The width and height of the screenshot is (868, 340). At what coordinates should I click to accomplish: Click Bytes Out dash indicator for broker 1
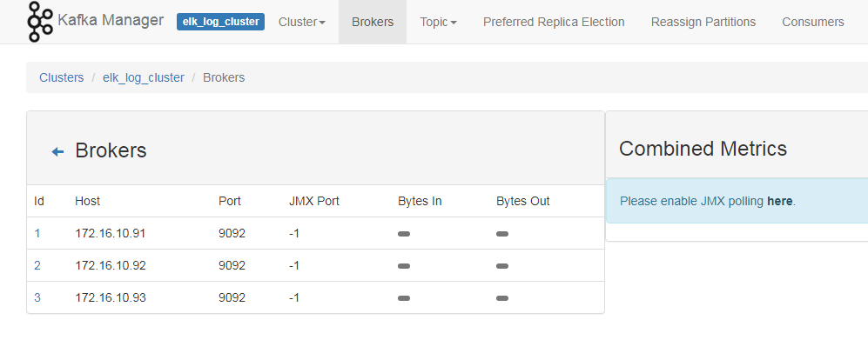point(502,234)
